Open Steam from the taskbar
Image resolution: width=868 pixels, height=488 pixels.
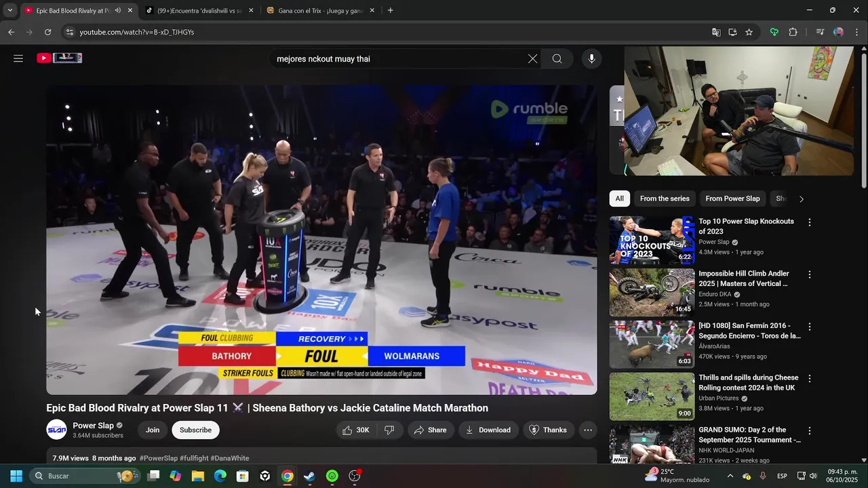coord(309,476)
